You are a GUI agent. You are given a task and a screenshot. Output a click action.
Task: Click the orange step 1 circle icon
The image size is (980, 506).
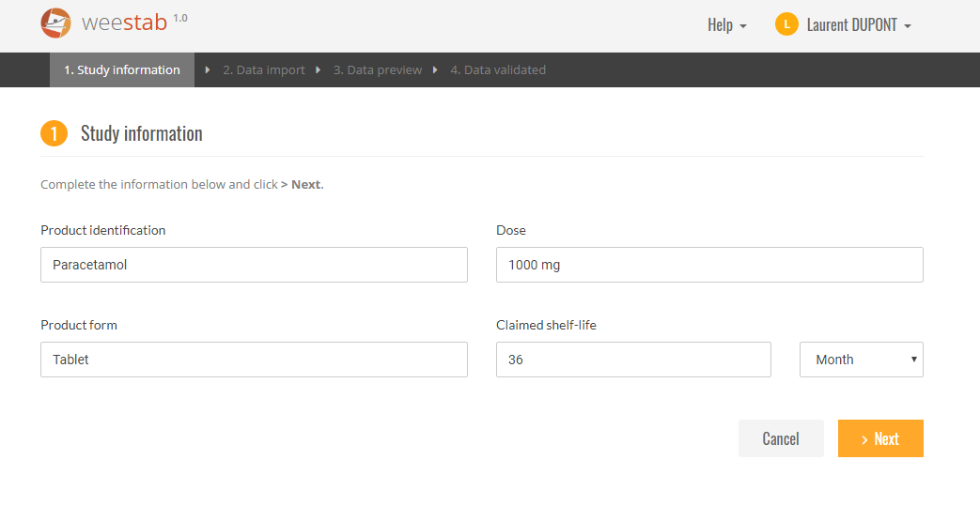coord(54,133)
